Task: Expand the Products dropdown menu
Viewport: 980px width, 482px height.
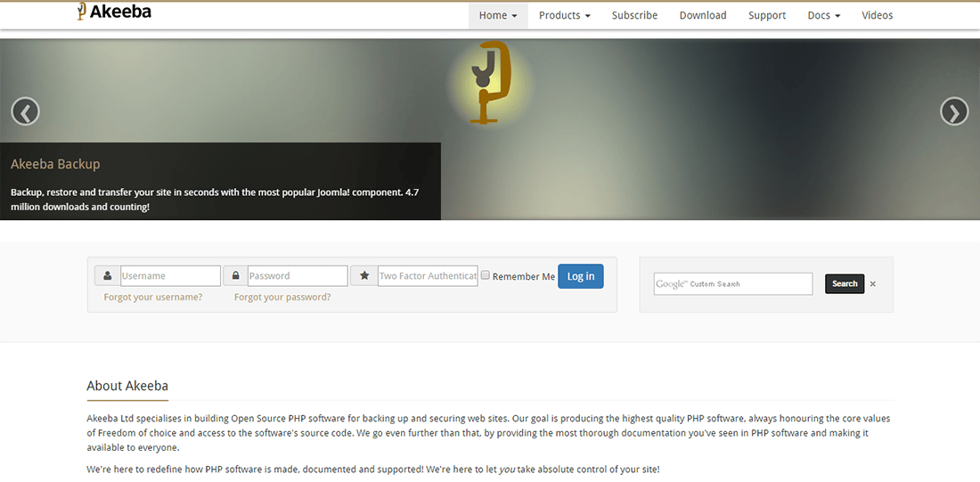Action: pos(564,16)
